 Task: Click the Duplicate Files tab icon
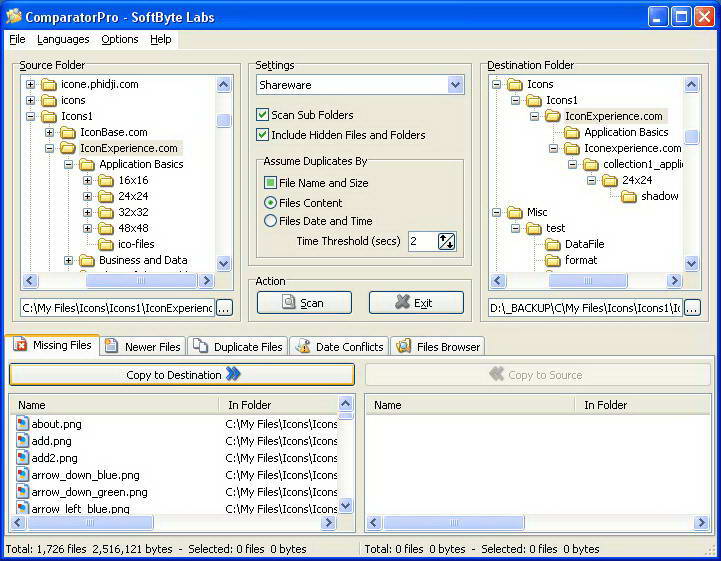200,346
